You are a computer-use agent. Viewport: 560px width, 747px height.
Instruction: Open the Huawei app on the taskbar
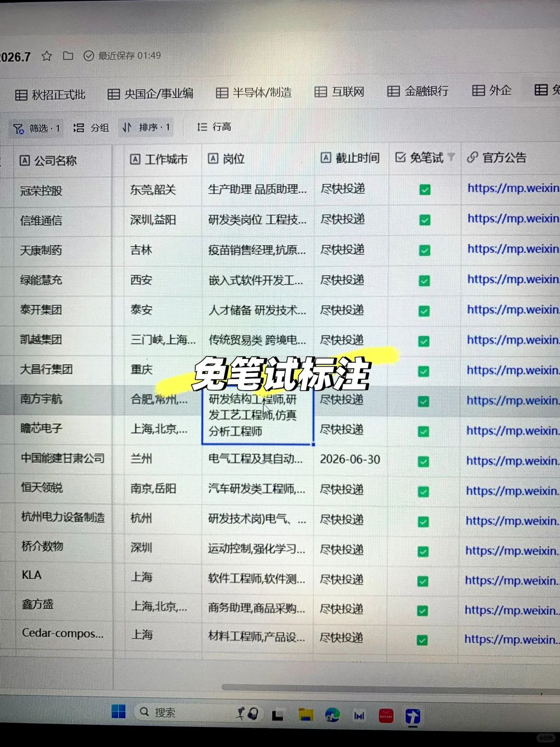(386, 716)
